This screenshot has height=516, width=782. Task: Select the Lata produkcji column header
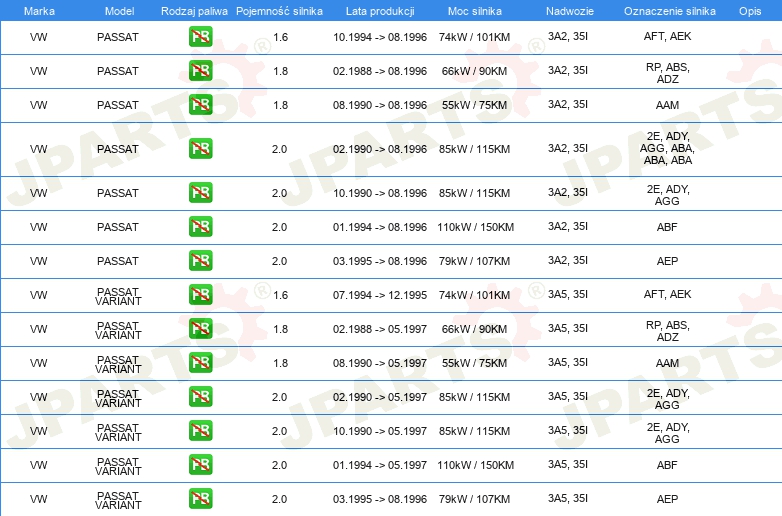coord(380,11)
